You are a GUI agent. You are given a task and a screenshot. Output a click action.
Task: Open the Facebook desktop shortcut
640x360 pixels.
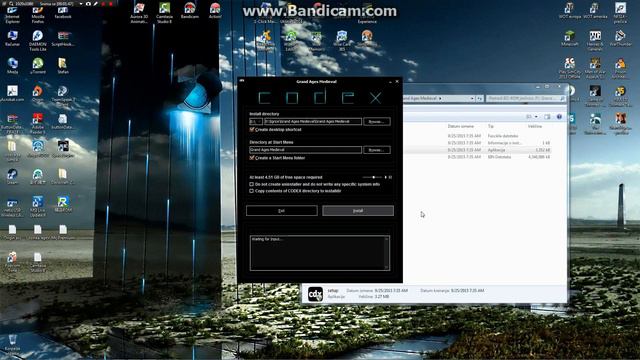[63, 12]
